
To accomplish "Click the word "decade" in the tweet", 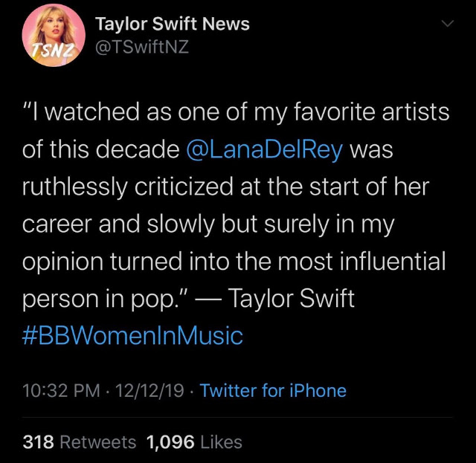I will 138,149.
